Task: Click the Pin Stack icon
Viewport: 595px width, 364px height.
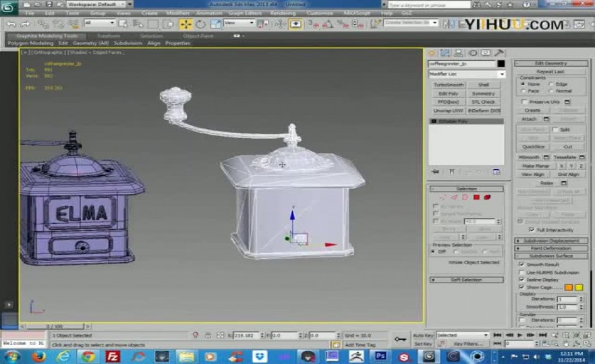Action: (436, 172)
